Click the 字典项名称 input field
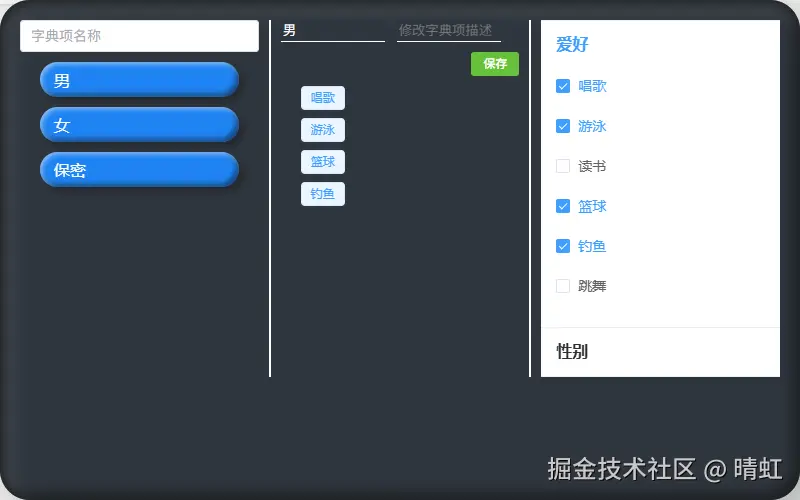Image resolution: width=800 pixels, height=500 pixels. coord(139,36)
